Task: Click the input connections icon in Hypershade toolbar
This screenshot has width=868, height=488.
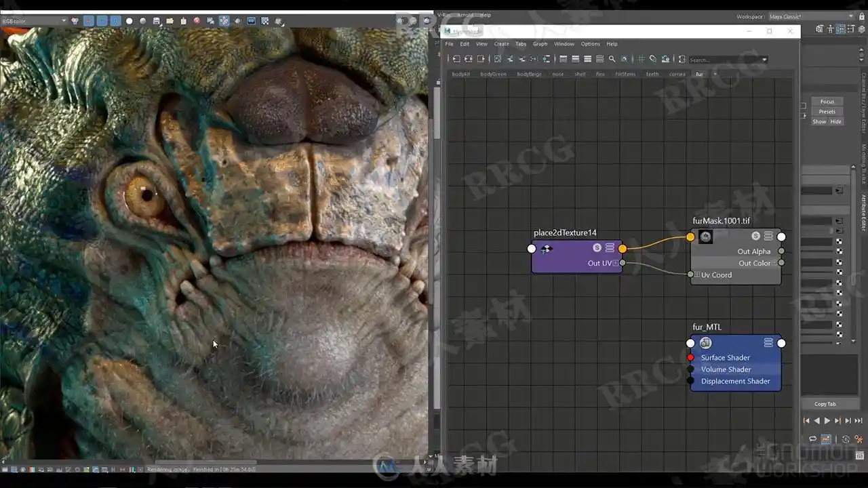Action: [x=456, y=59]
